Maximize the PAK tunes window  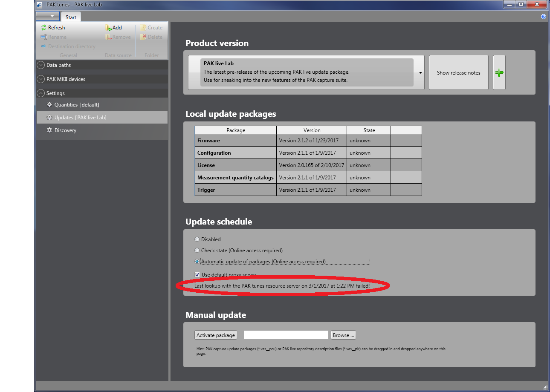click(521, 4)
